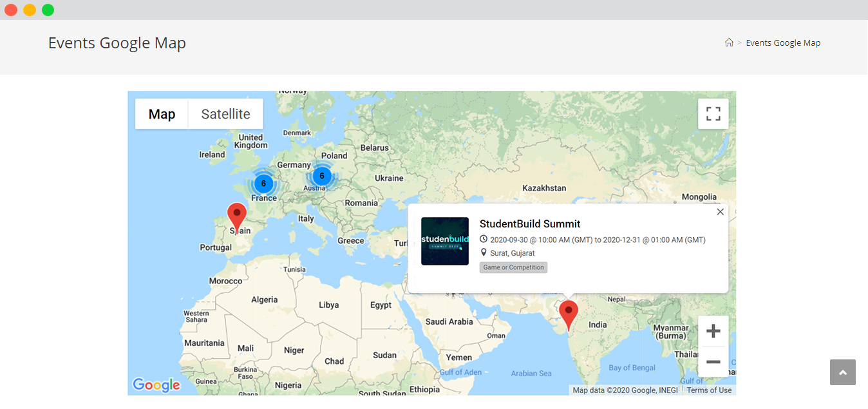Click the Game or Competition category tag
Viewport: 868px width, 409px height.
513,267
